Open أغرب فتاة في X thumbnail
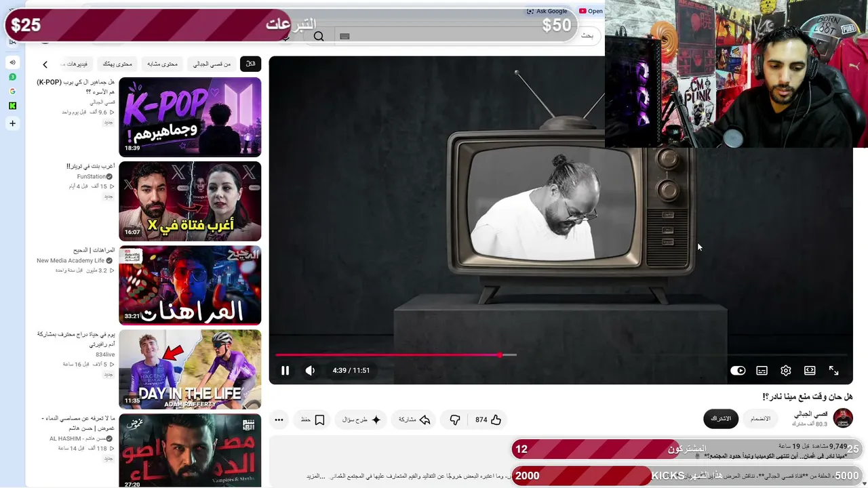Screen dimensions: 868x488 click(190, 201)
